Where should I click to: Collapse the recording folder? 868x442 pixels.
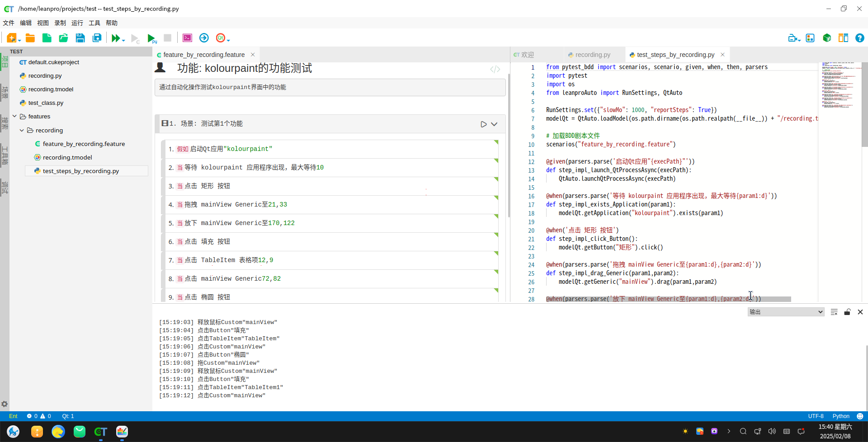pos(22,130)
